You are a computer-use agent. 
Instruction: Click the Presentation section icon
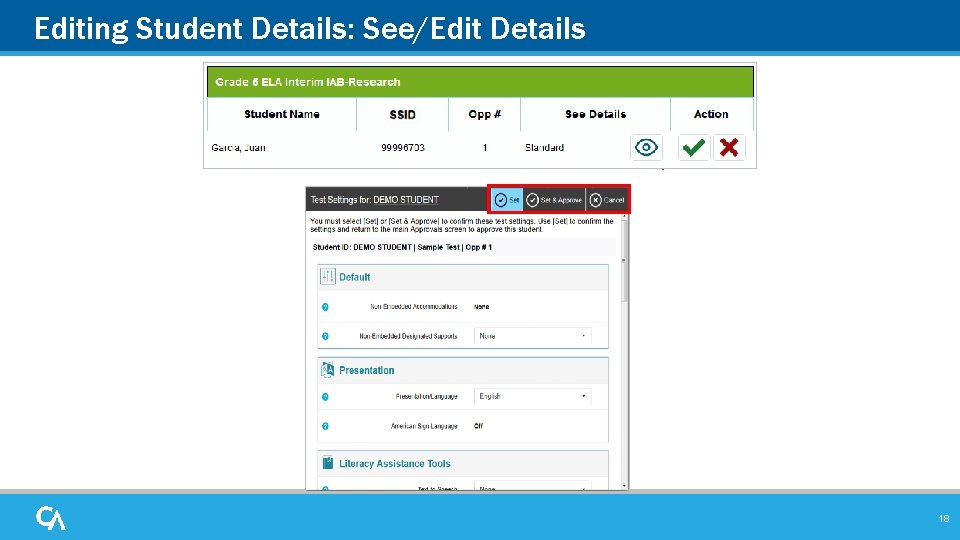tap(328, 370)
